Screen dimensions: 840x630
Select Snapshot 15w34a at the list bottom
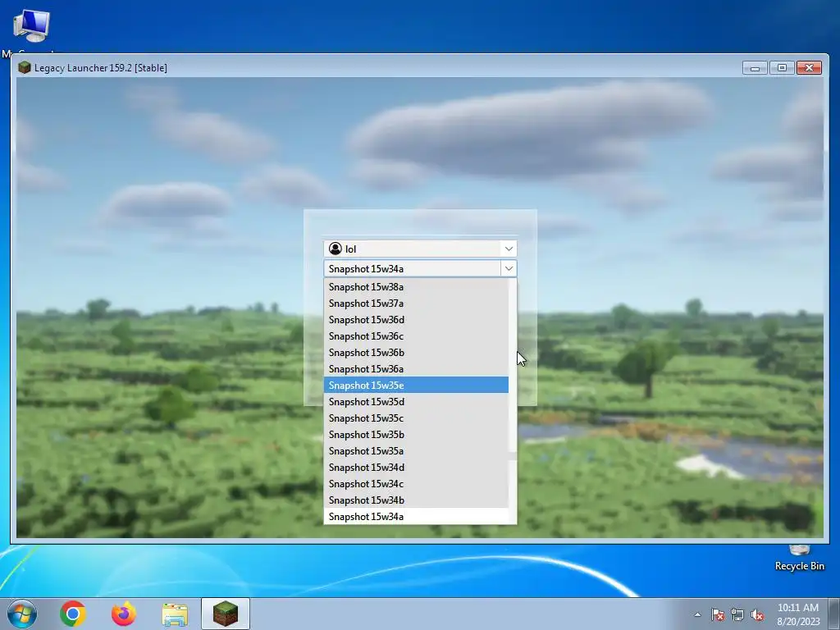click(x=416, y=517)
